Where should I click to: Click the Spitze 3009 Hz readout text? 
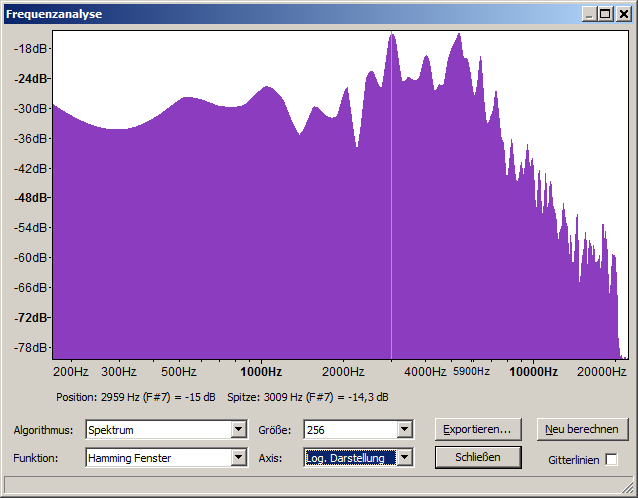[x=308, y=397]
